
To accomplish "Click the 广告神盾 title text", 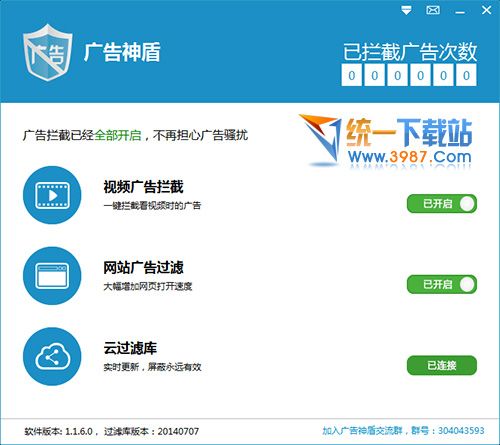I will click(x=122, y=52).
